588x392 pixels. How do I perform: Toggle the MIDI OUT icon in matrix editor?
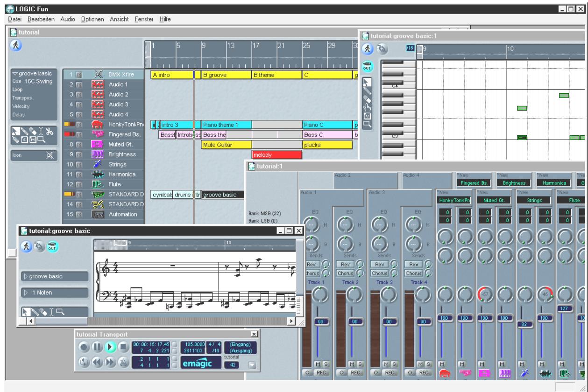[368, 67]
